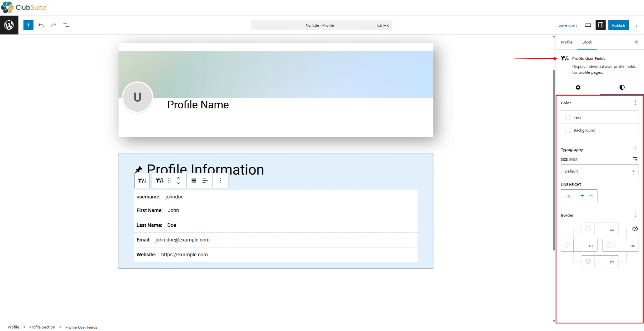
Task: Open the Default font size dropdown
Action: click(x=599, y=171)
